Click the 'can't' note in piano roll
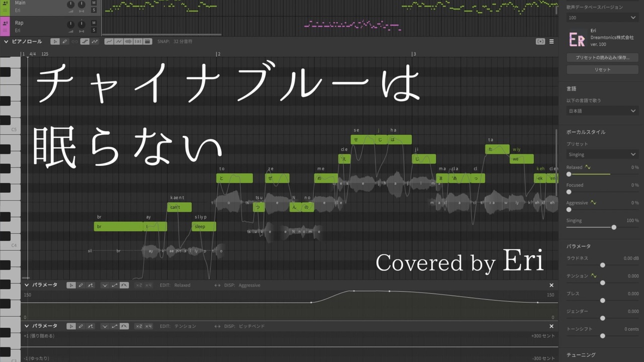This screenshot has height=362, width=644. (179, 207)
